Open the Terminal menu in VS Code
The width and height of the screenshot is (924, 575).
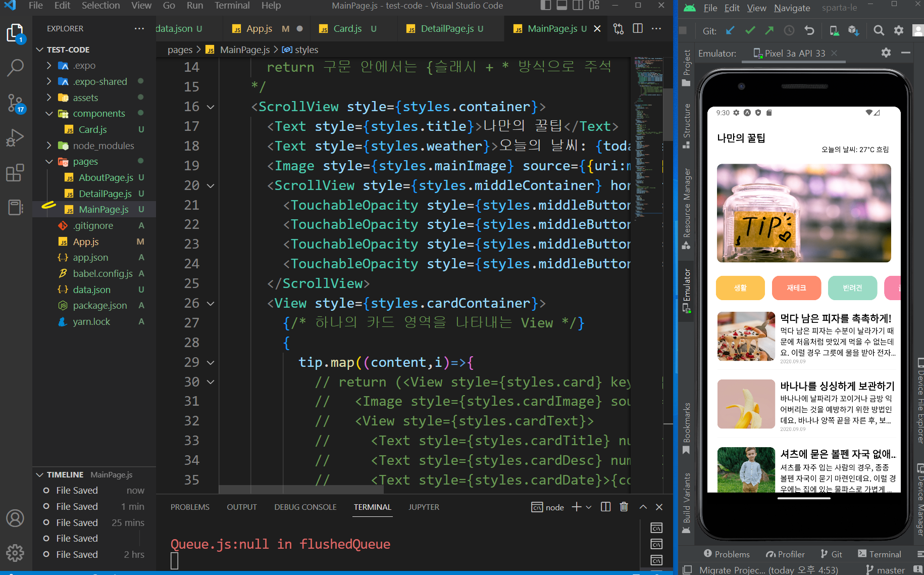pyautogui.click(x=232, y=6)
